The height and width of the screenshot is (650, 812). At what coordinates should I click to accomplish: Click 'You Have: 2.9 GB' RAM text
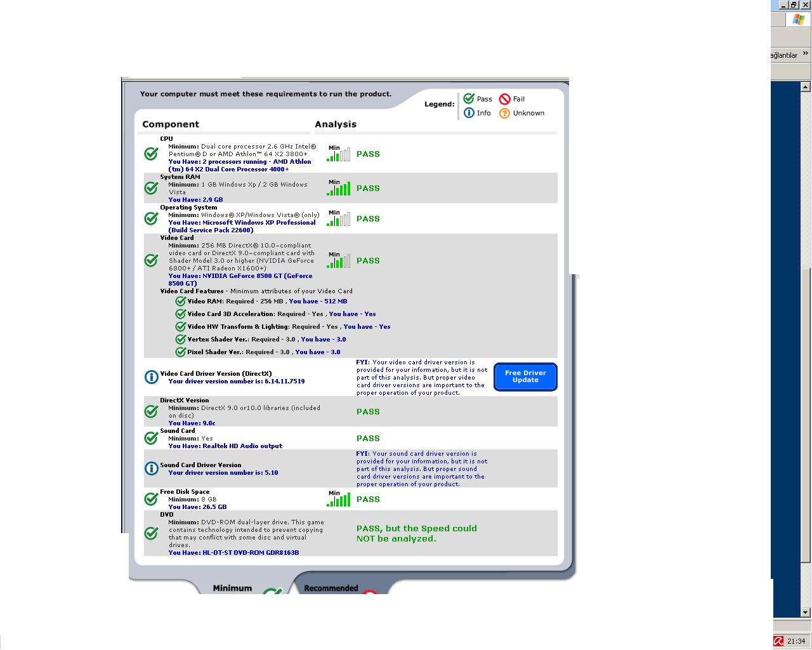pyautogui.click(x=195, y=199)
